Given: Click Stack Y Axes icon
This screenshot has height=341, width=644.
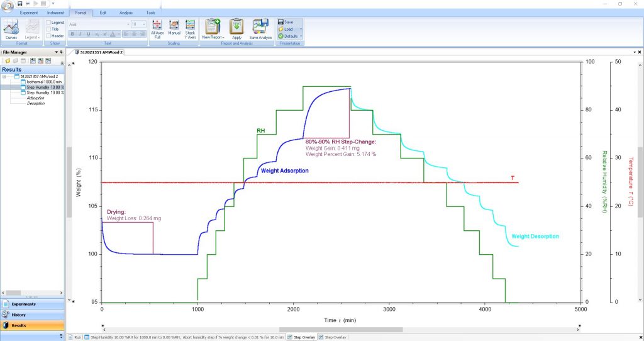Looking at the screenshot, I should point(190,28).
